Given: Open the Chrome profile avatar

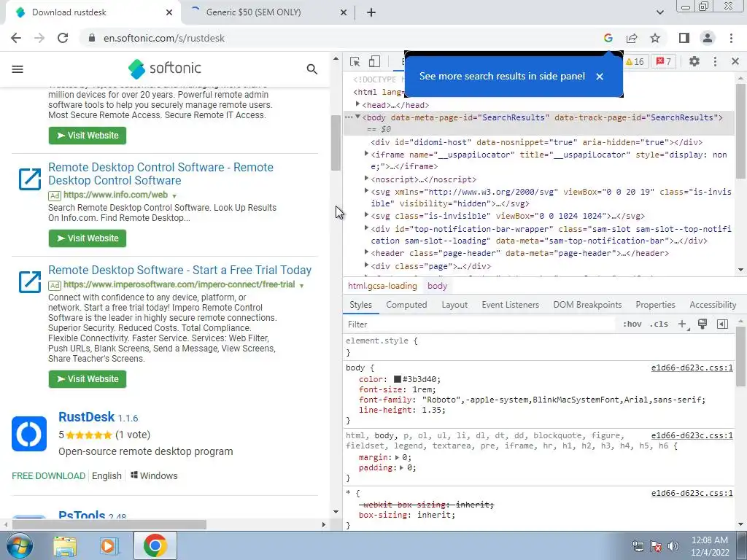Looking at the screenshot, I should coord(708,38).
